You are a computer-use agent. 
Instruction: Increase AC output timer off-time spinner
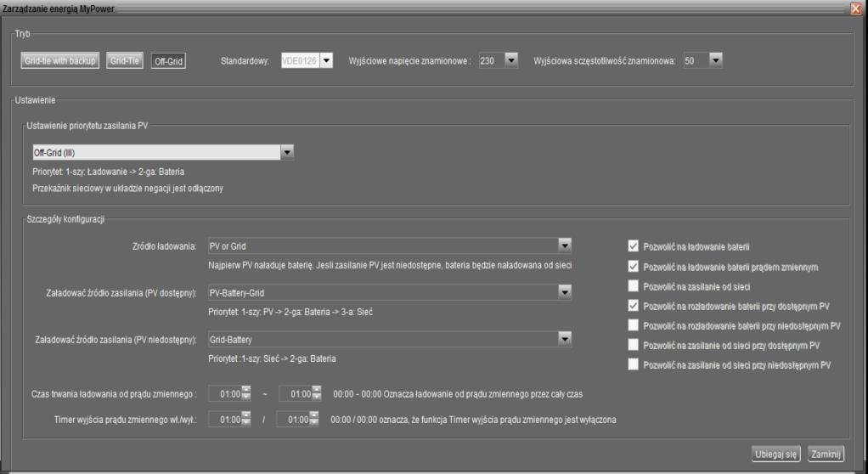tap(314, 415)
